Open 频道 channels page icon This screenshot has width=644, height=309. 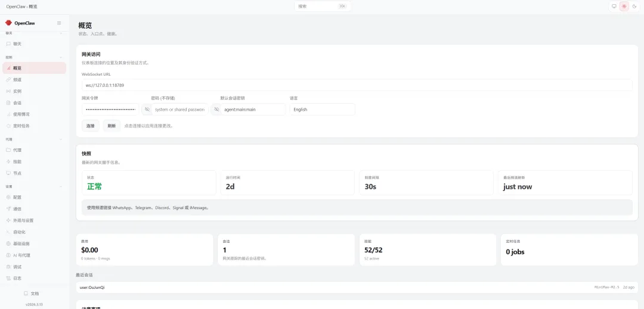pos(8,80)
